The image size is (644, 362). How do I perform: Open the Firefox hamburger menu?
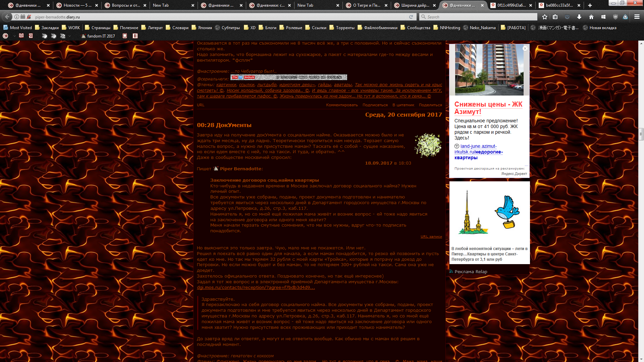[x=637, y=17]
